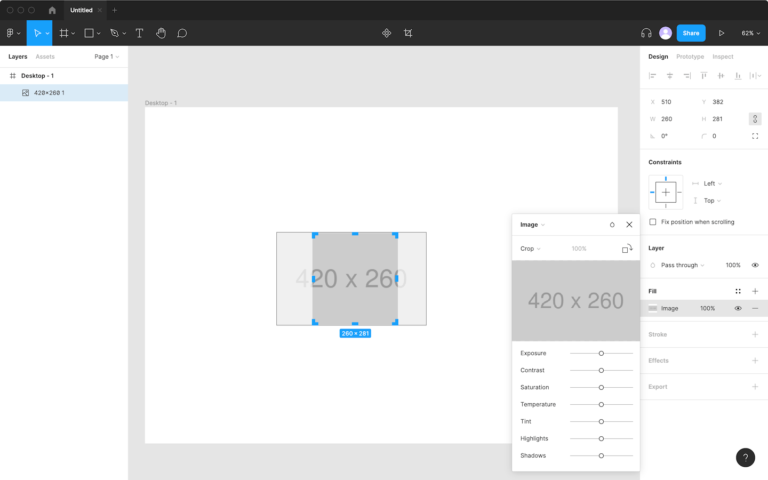Click the Share button
This screenshot has height=480, width=768.
pyautogui.click(x=691, y=33)
